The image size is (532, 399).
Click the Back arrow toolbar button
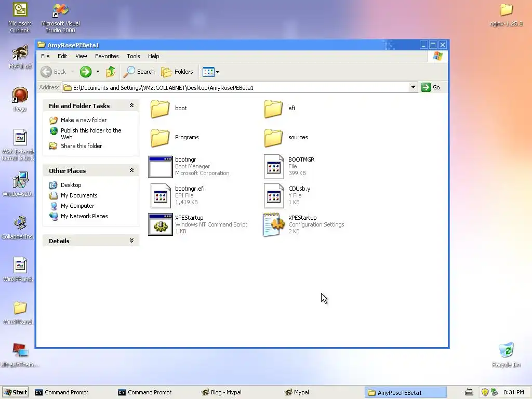(54, 72)
